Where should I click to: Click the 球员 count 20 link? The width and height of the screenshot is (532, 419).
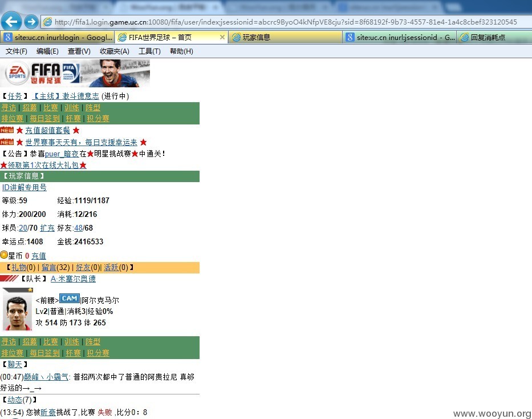[23, 228]
